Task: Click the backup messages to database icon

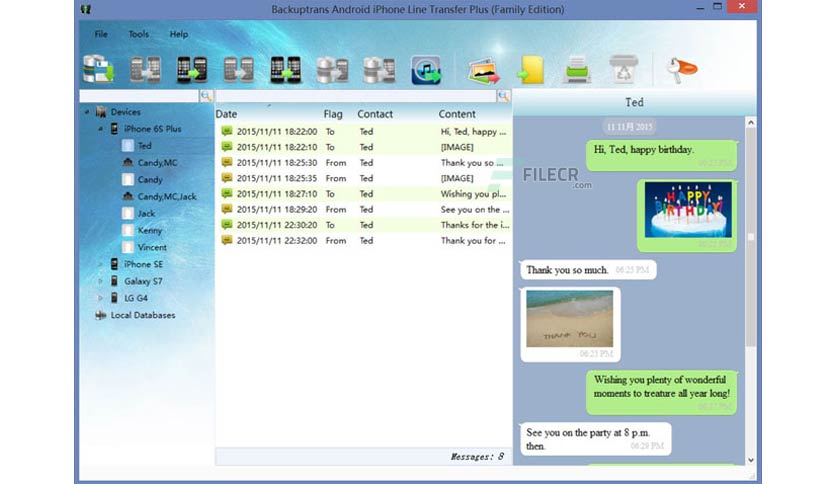Action: pyautogui.click(x=99, y=69)
